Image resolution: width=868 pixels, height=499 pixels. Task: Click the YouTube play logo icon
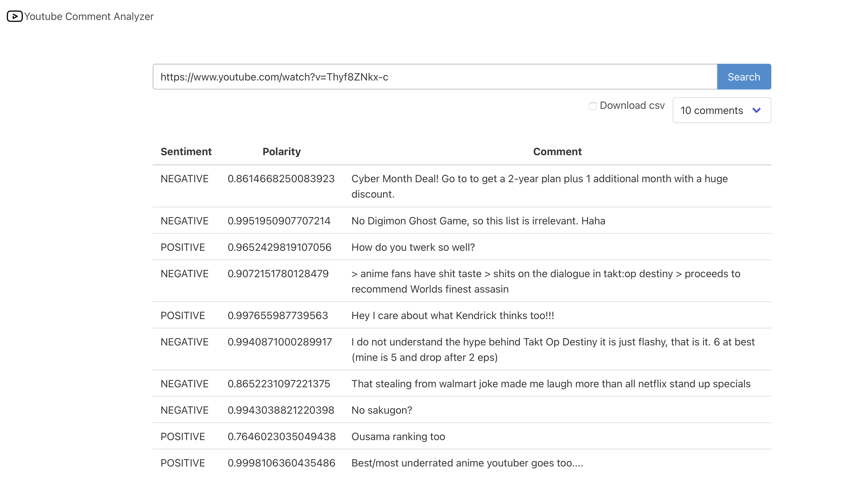(14, 16)
